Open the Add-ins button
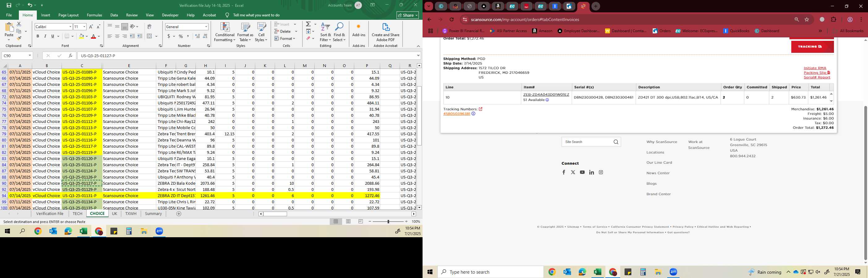This screenshot has height=278, width=868. click(x=359, y=30)
